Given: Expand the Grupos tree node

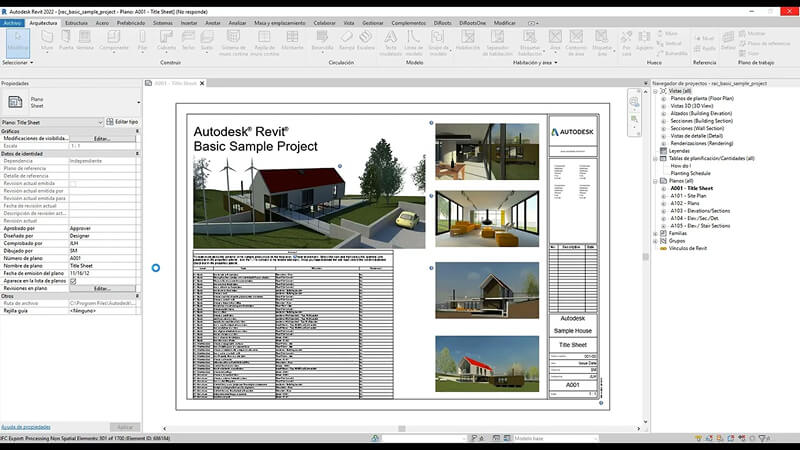Looking at the screenshot, I should [656, 241].
